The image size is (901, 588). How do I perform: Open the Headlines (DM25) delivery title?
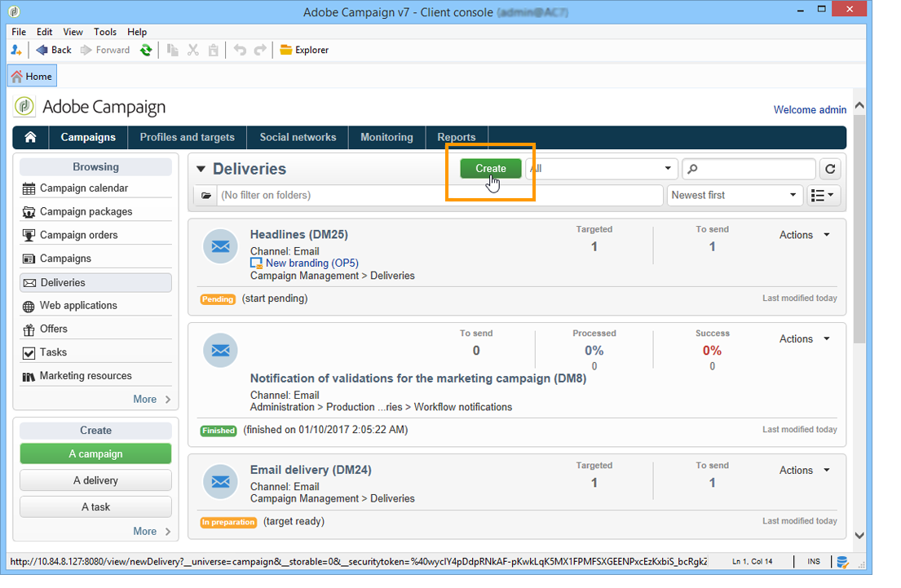(x=298, y=235)
